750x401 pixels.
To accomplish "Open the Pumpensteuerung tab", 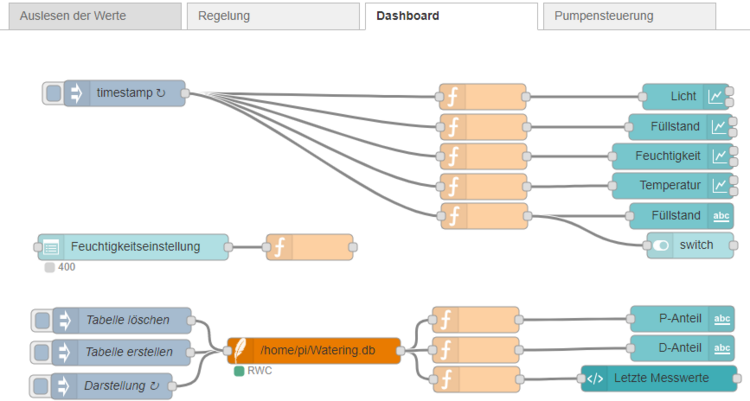I will click(x=628, y=16).
